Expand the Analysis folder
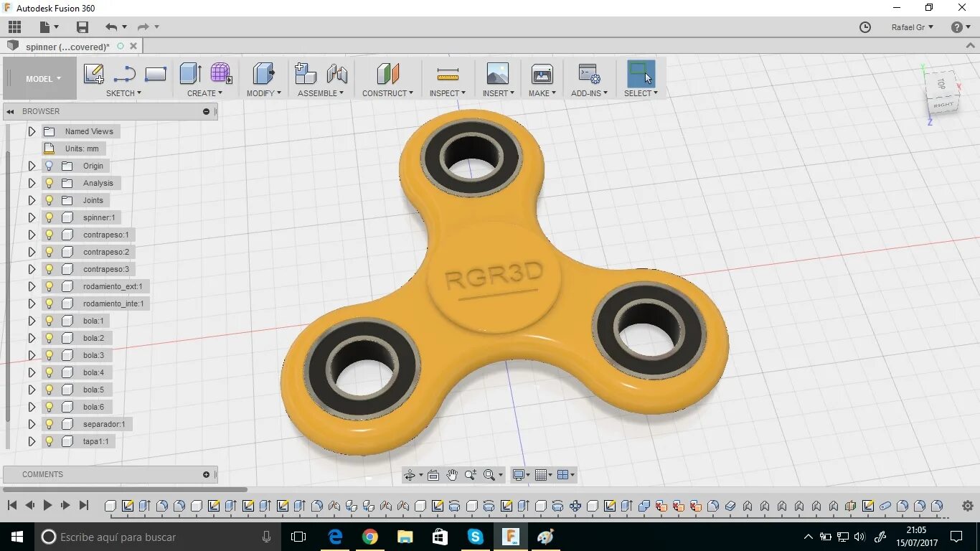 click(32, 183)
